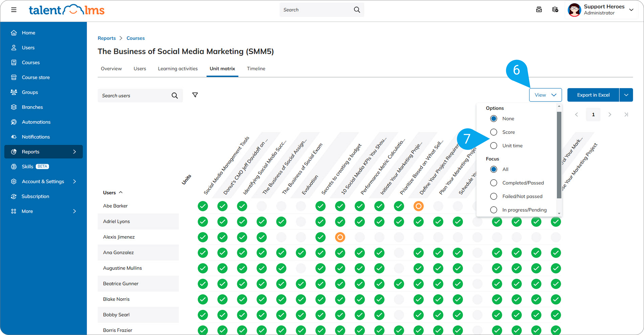The width and height of the screenshot is (644, 335).
Task: Click the Home sidebar icon
Action: (x=14, y=33)
